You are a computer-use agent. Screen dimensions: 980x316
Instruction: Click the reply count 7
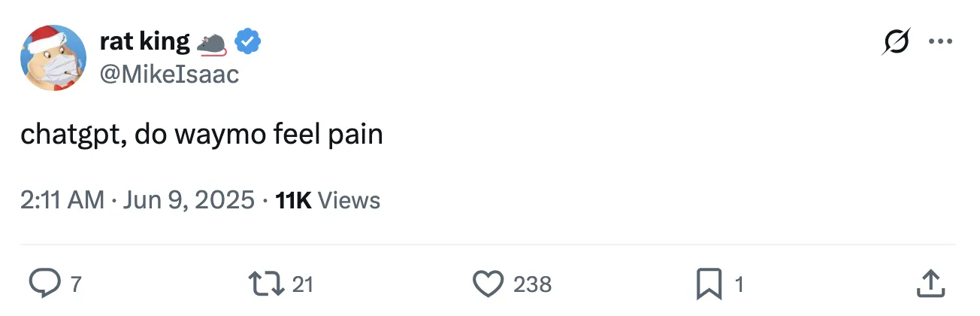point(74,284)
